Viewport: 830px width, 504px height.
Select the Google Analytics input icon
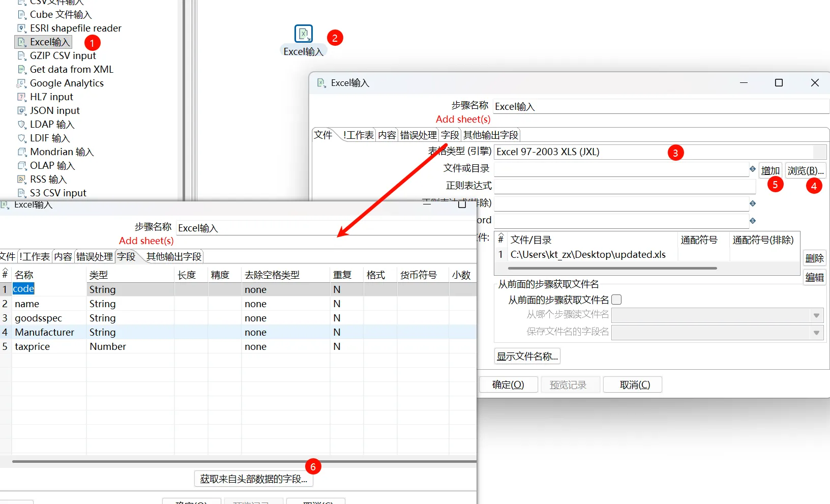point(21,83)
